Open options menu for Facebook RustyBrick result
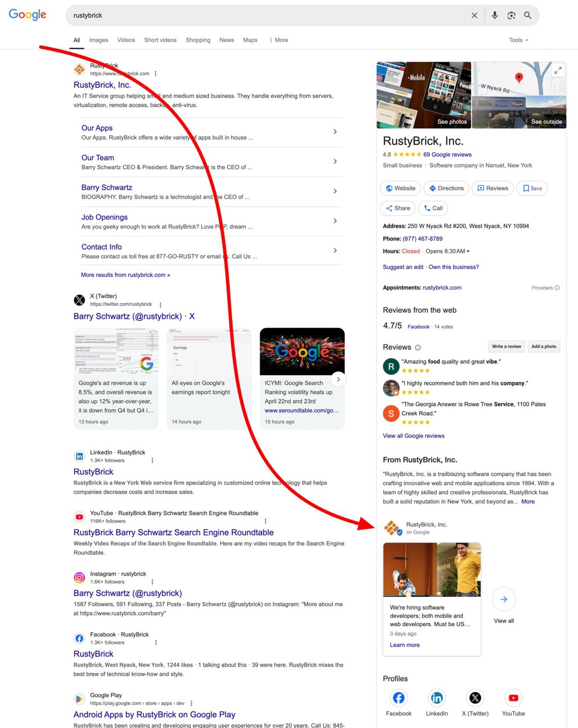Image resolution: width=578 pixels, height=728 pixels. coord(156,643)
